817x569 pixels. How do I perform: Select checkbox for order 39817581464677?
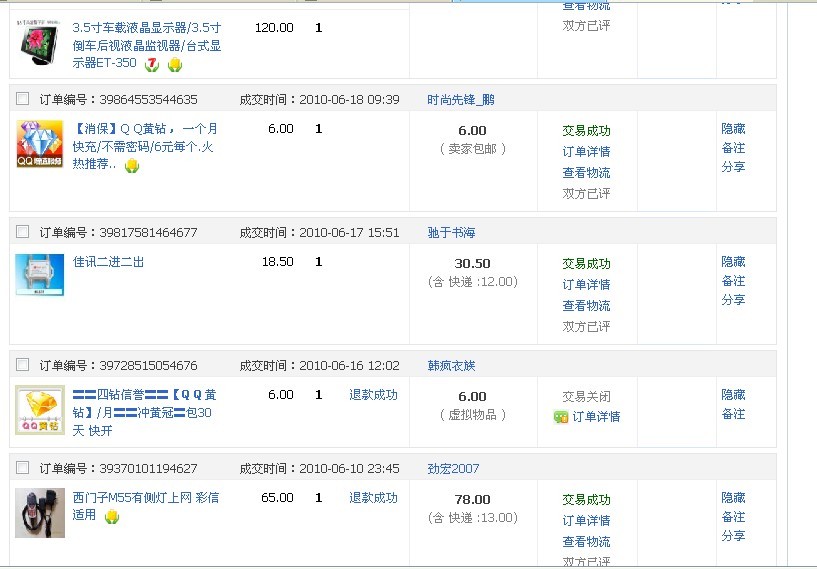coord(23,232)
